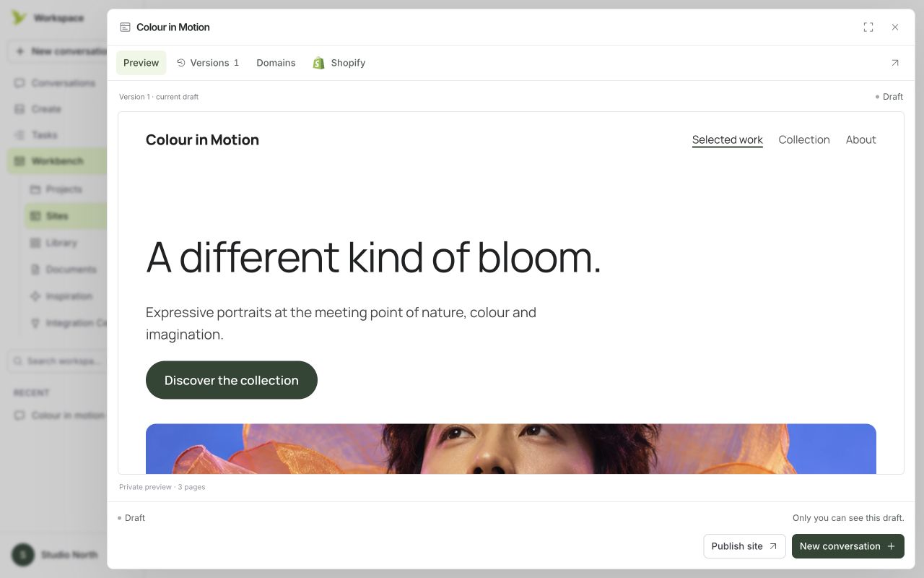This screenshot has width=924, height=578.
Task: Click the Search workspace field
Action: pos(57,361)
